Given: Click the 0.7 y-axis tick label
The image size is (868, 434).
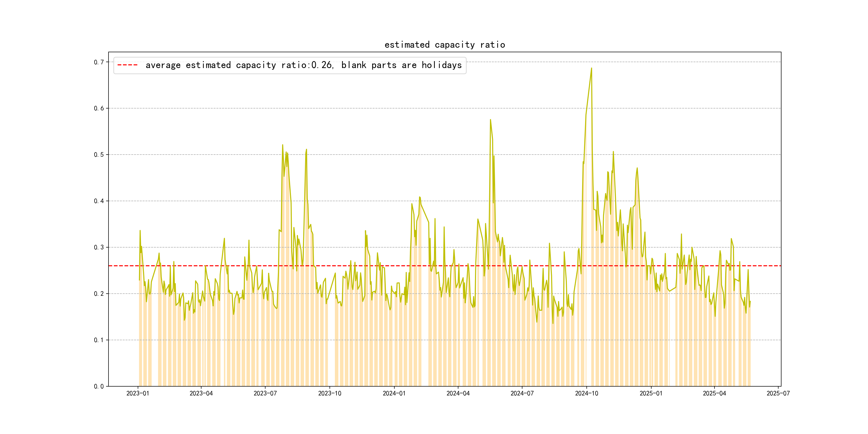Looking at the screenshot, I should (99, 62).
